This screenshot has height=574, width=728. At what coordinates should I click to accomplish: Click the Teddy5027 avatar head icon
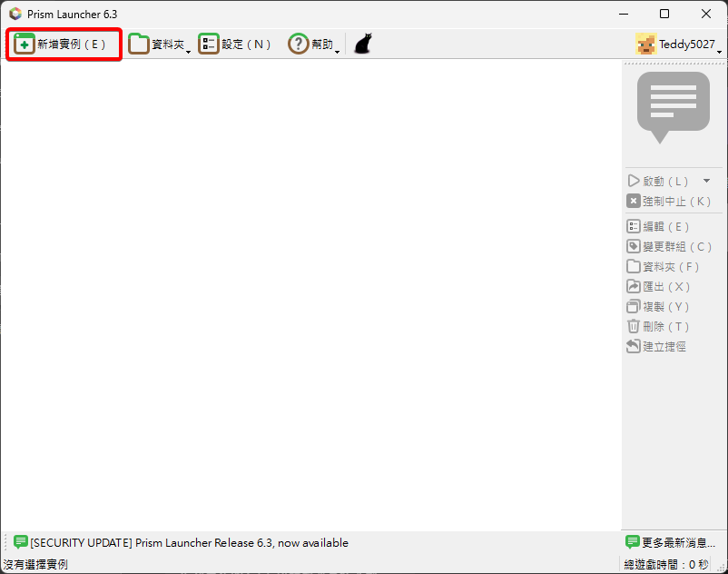tap(645, 45)
